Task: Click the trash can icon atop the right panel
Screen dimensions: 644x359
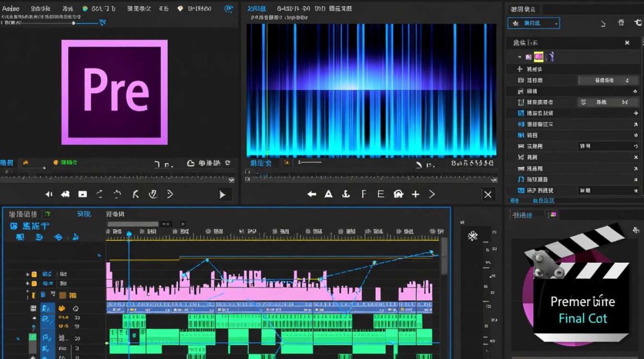Action: pos(621,22)
